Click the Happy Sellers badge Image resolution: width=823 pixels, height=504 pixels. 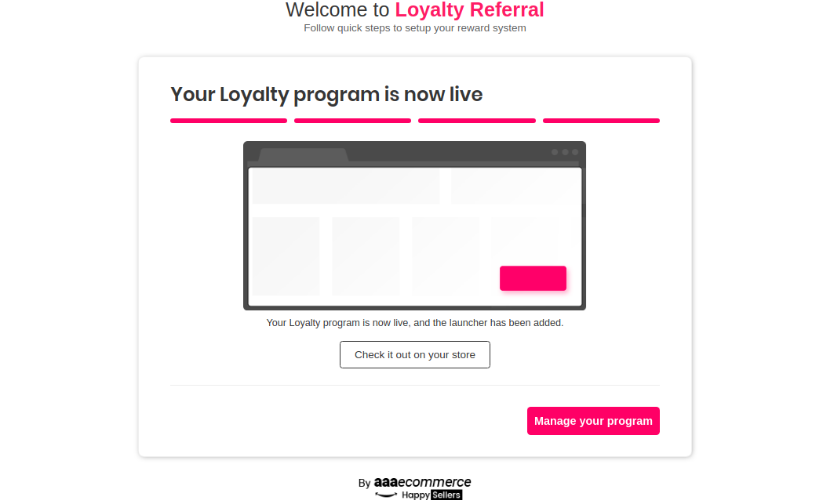coord(432,495)
